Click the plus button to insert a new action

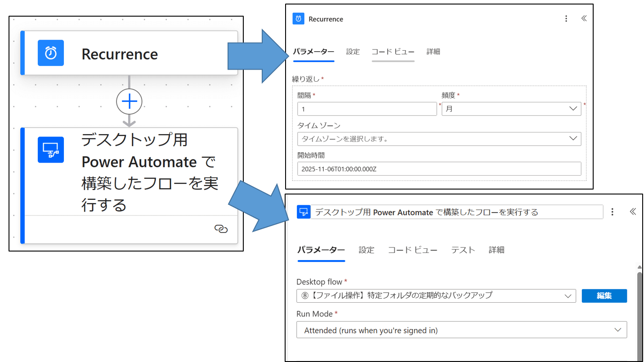129,102
